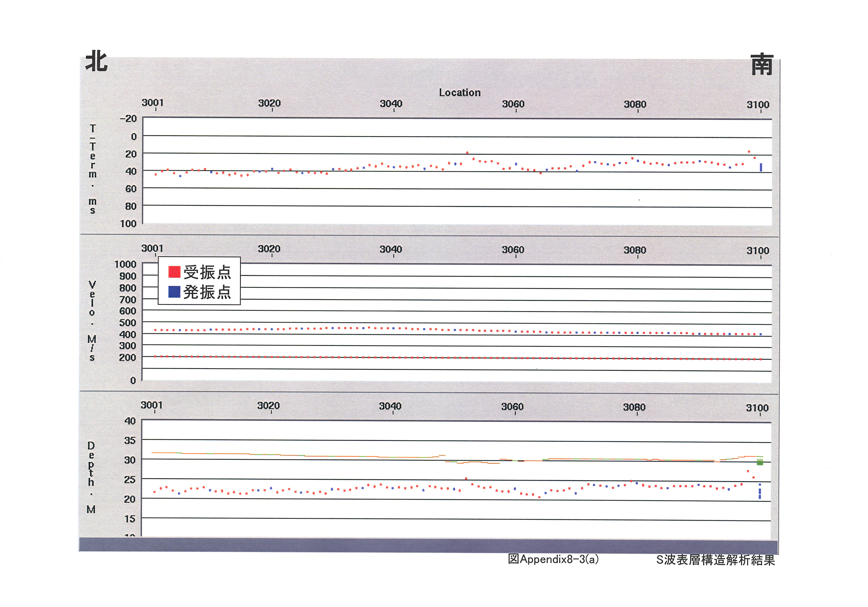Click the 700 label on velocity axis
This screenshot has height=607, width=868.
[128, 300]
